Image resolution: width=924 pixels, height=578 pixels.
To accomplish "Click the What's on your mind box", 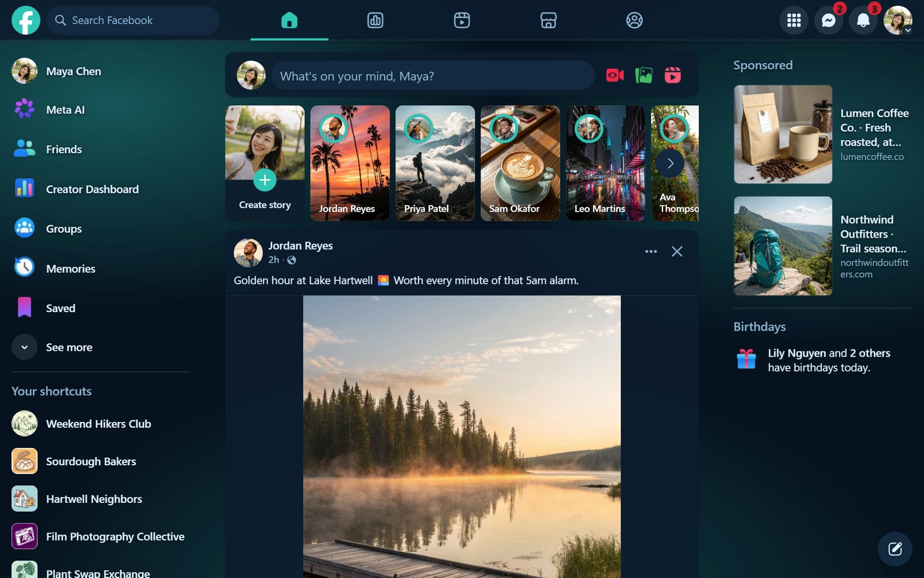I will [x=433, y=76].
